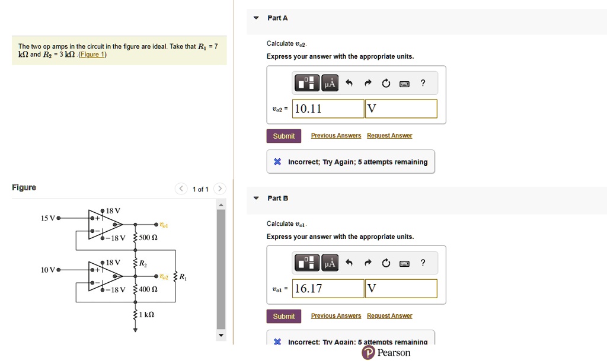Click the Pearson logo at the bottom

(386, 352)
